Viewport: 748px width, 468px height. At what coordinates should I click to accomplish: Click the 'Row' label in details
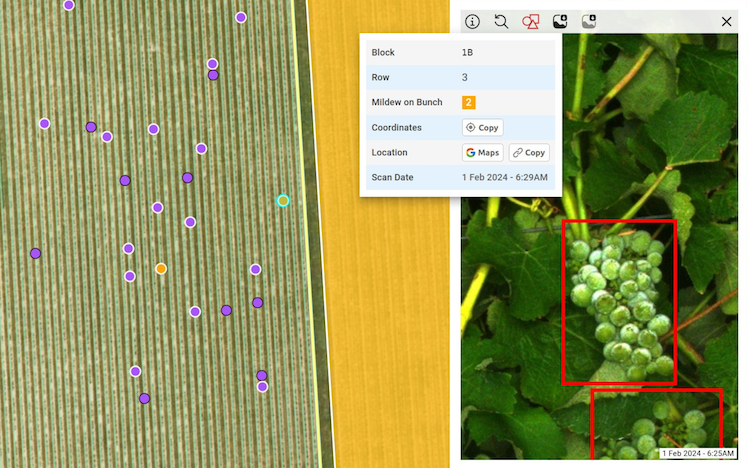click(380, 77)
